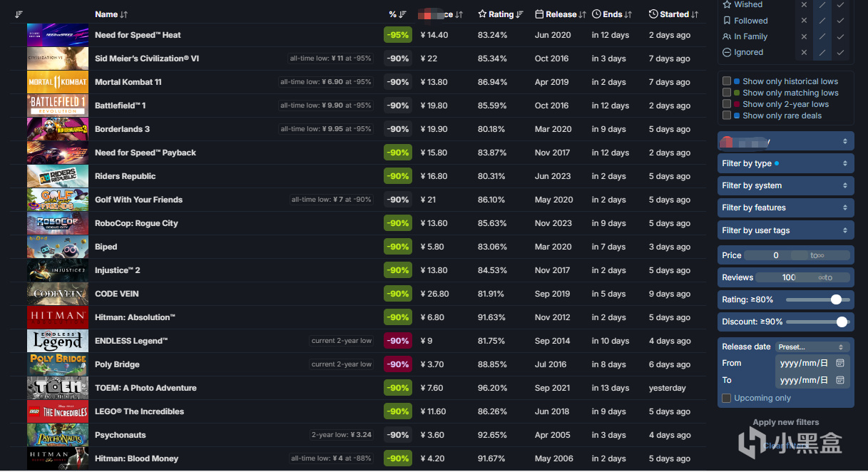Exclude In Family games with the X option

pyautogui.click(x=804, y=36)
